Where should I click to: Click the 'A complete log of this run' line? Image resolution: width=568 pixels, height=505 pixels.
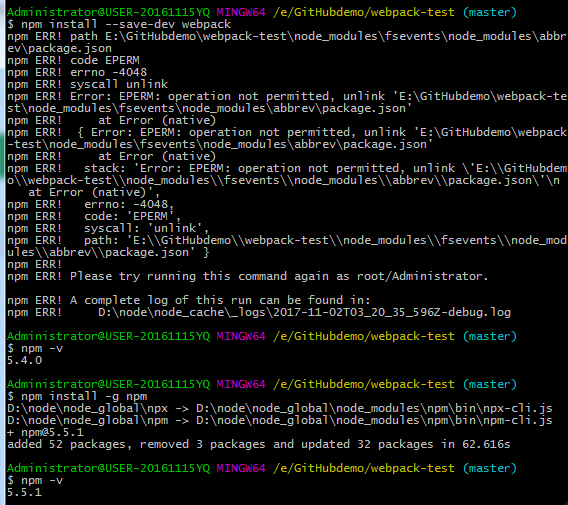coord(189,300)
